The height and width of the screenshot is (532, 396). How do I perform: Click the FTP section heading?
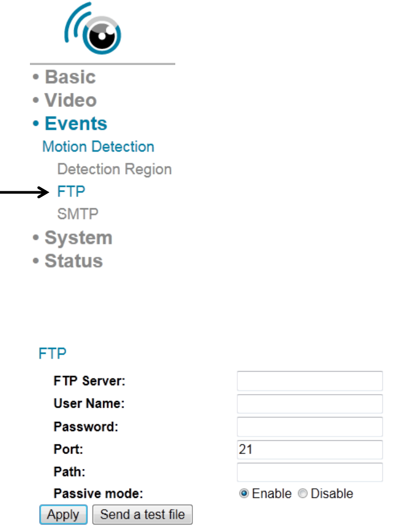tap(51, 354)
